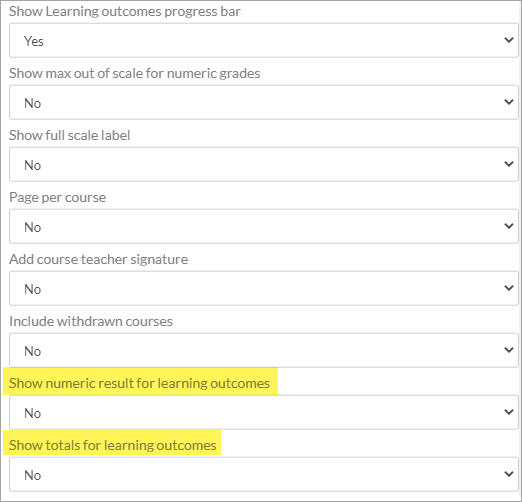Open Add course teacher signature dropdown
The image size is (522, 502).
click(x=264, y=288)
